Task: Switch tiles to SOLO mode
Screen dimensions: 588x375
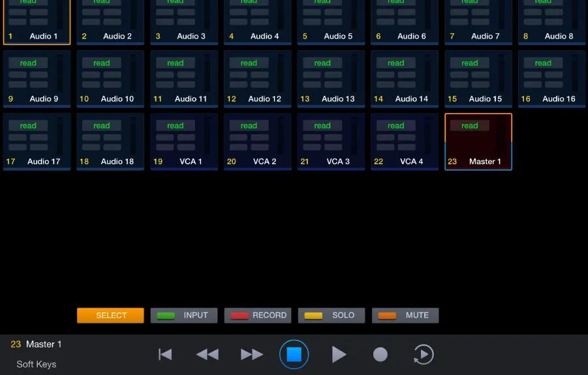Action: (x=332, y=316)
